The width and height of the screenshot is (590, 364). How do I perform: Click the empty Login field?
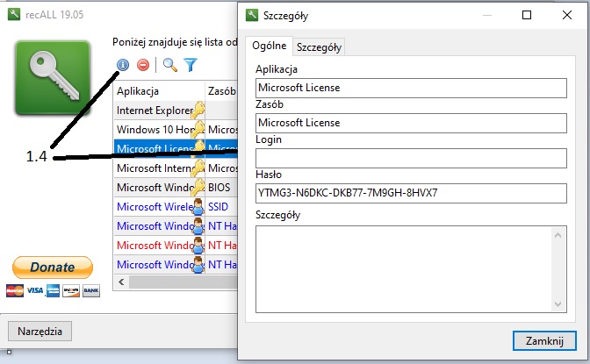point(411,158)
